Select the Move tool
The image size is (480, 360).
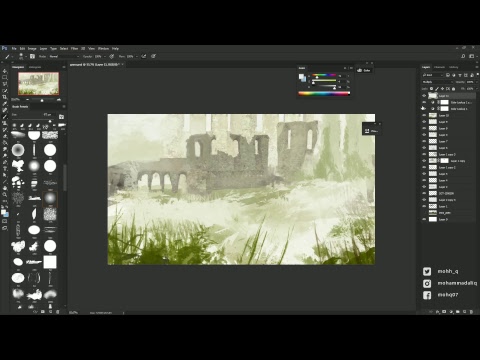click(x=5, y=71)
